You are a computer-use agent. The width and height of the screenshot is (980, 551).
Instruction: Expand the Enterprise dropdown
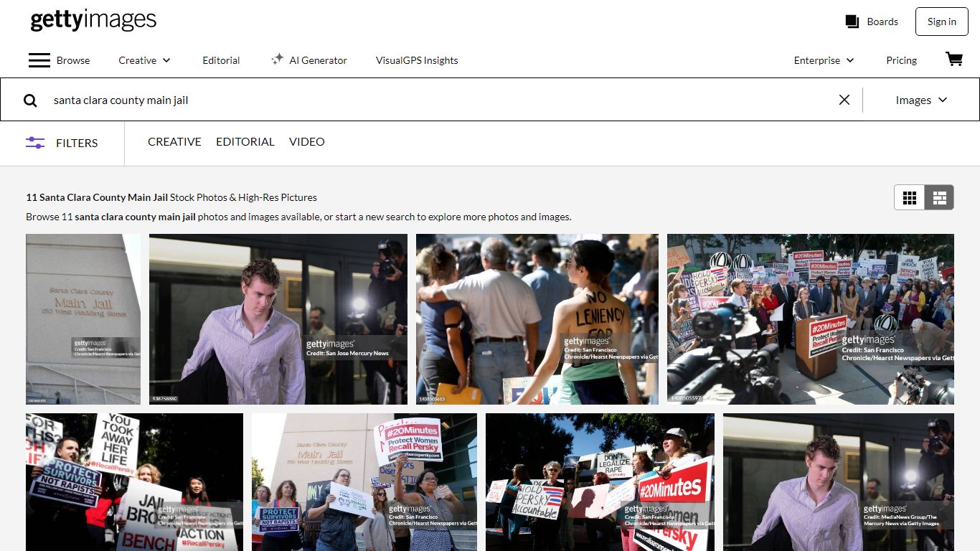tap(824, 60)
